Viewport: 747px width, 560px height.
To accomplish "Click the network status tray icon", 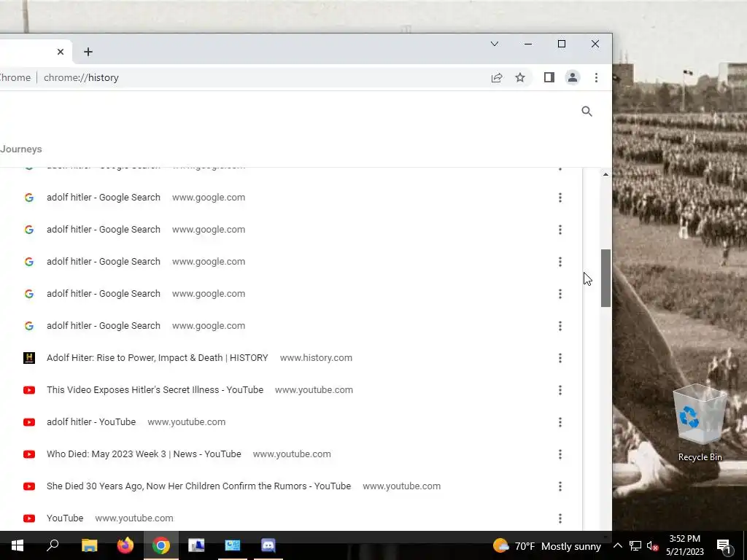I will pos(635,545).
